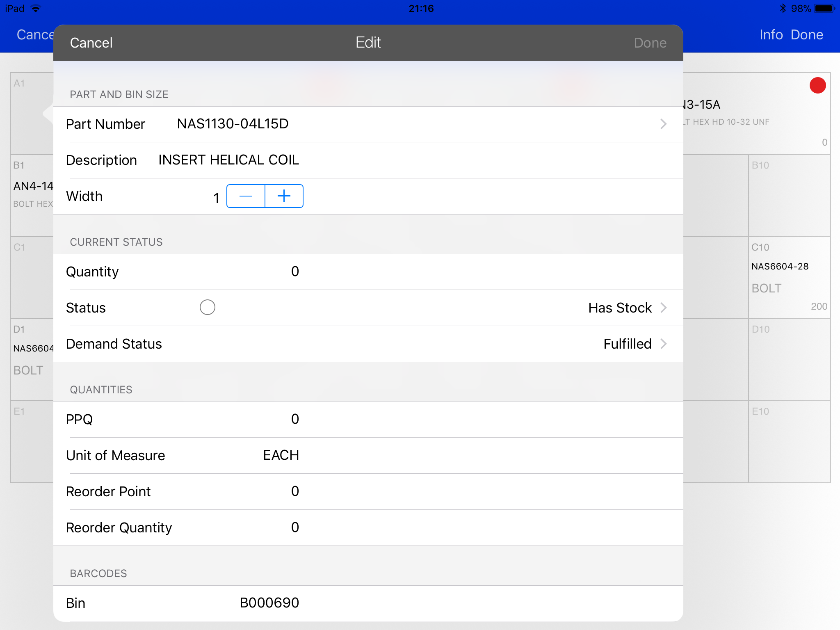Edit the Quantity value field

pos(294,272)
